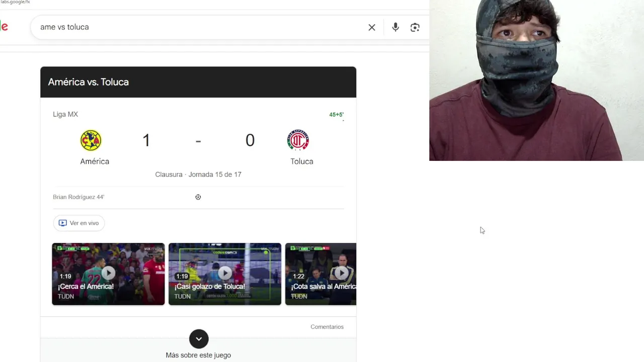Expand with the down chevron button
The width and height of the screenshot is (644, 362).
coord(199,339)
